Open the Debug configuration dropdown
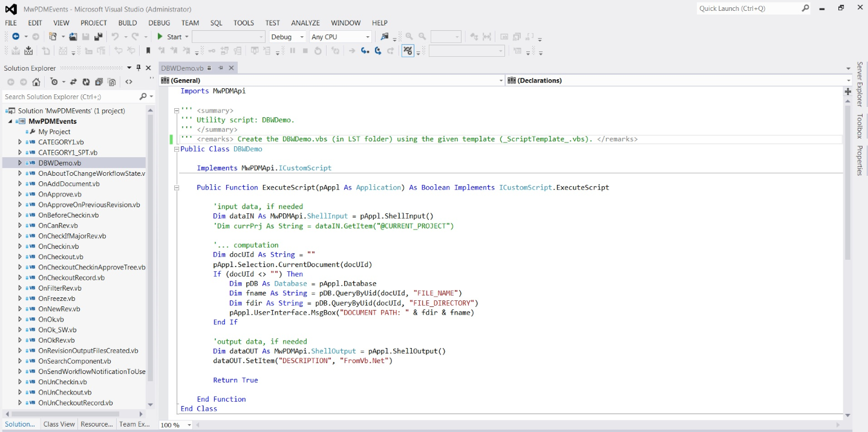Image resolution: width=868 pixels, height=432 pixels. (301, 37)
